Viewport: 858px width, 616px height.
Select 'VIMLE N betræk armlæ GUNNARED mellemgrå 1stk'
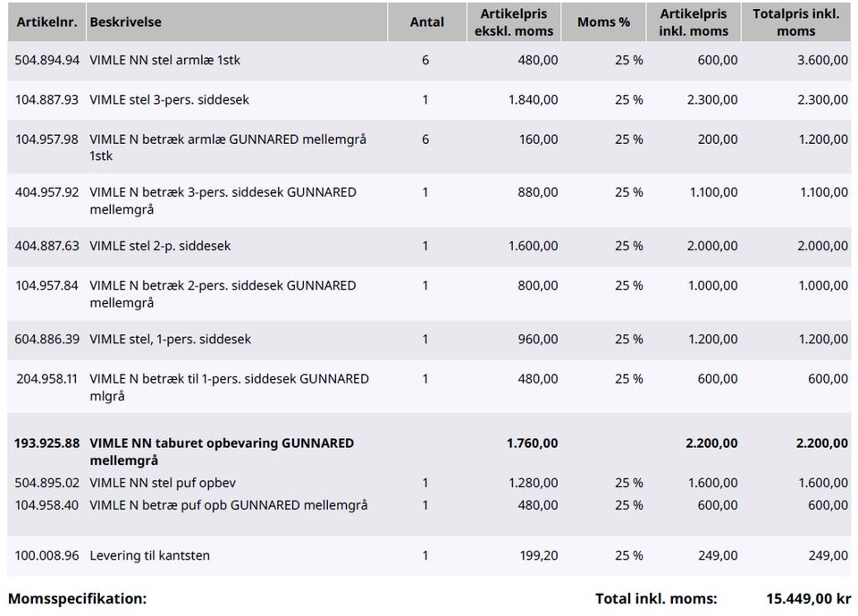click(228, 148)
